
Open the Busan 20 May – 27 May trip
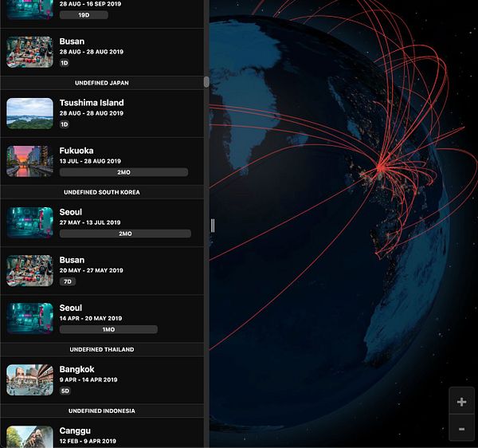coord(102,271)
